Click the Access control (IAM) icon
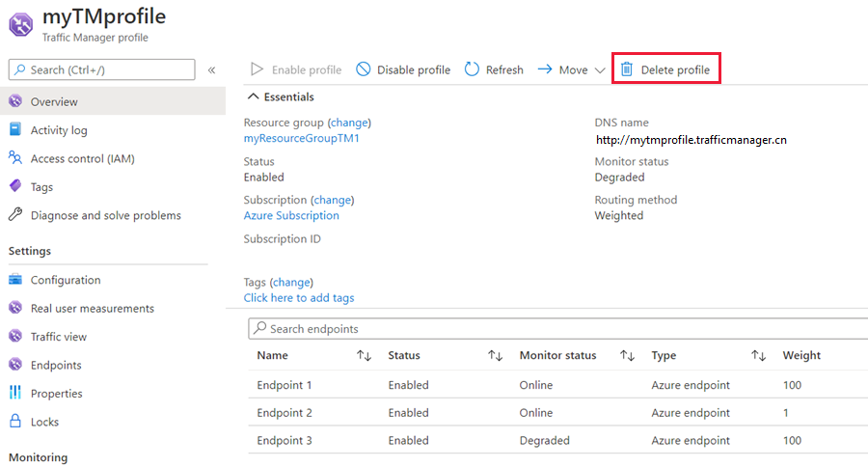The width and height of the screenshot is (868, 467). point(14,158)
